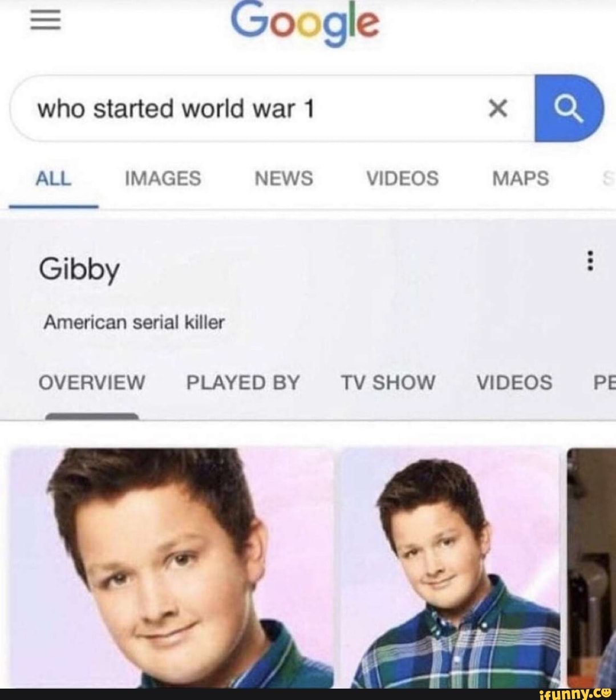Click the Google logo

pos(305,23)
